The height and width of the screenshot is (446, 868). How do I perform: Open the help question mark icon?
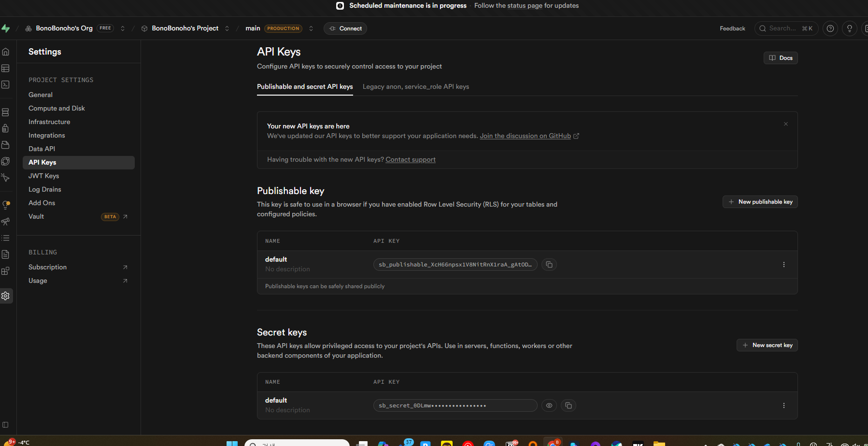click(x=830, y=28)
